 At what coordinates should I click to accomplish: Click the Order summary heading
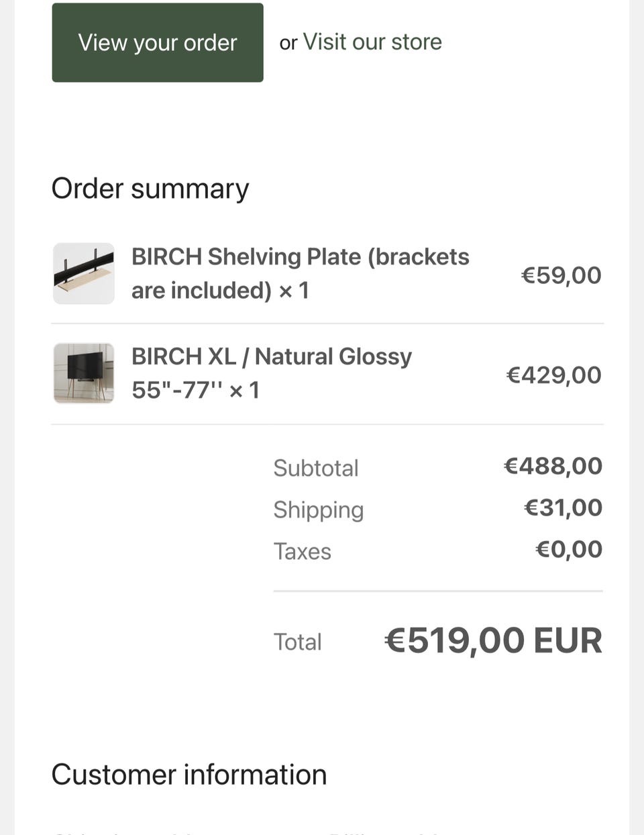tap(150, 189)
